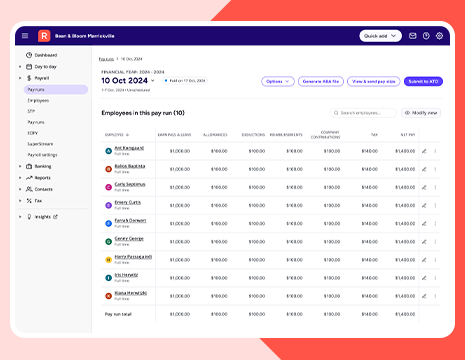Open EOFY in Payroll submenu
This screenshot has height=360, width=465.
(33, 133)
